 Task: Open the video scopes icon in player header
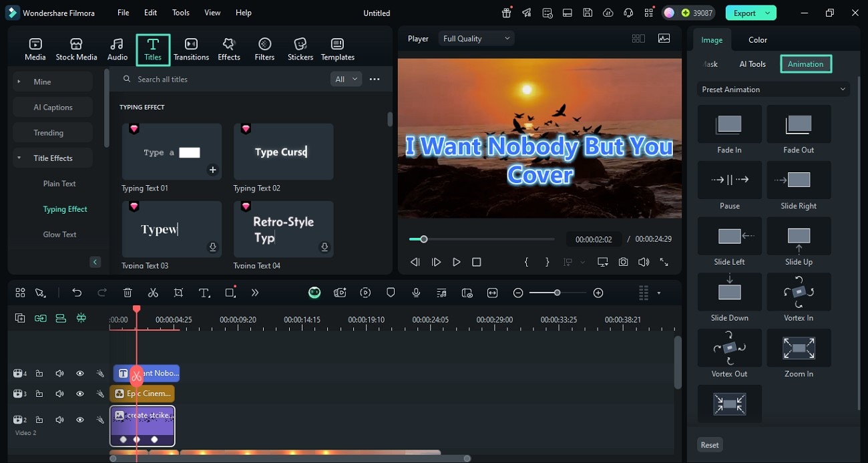coord(664,39)
